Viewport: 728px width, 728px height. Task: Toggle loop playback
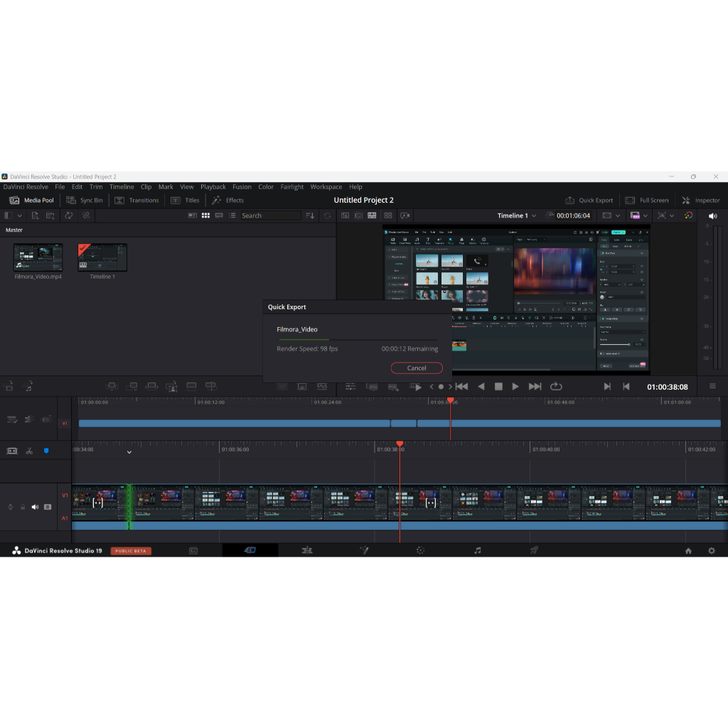point(556,386)
